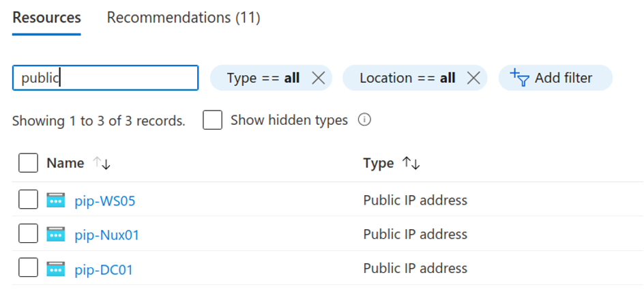Click the pip-DC01 public IP resource icon
This screenshot has height=307, width=644.
coord(55,269)
